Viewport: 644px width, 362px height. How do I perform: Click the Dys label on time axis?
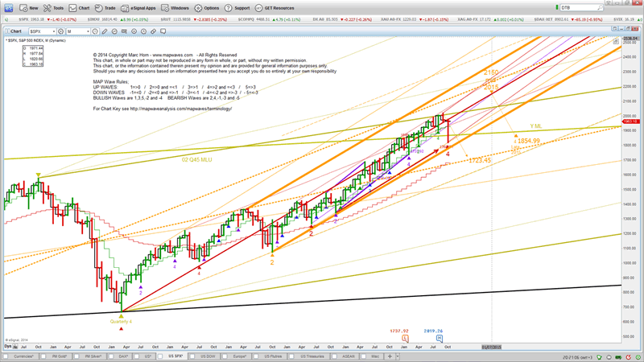click(x=7, y=347)
